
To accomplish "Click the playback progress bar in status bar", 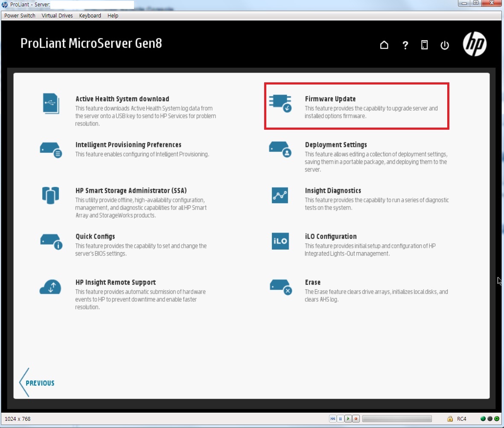I will click(397, 419).
